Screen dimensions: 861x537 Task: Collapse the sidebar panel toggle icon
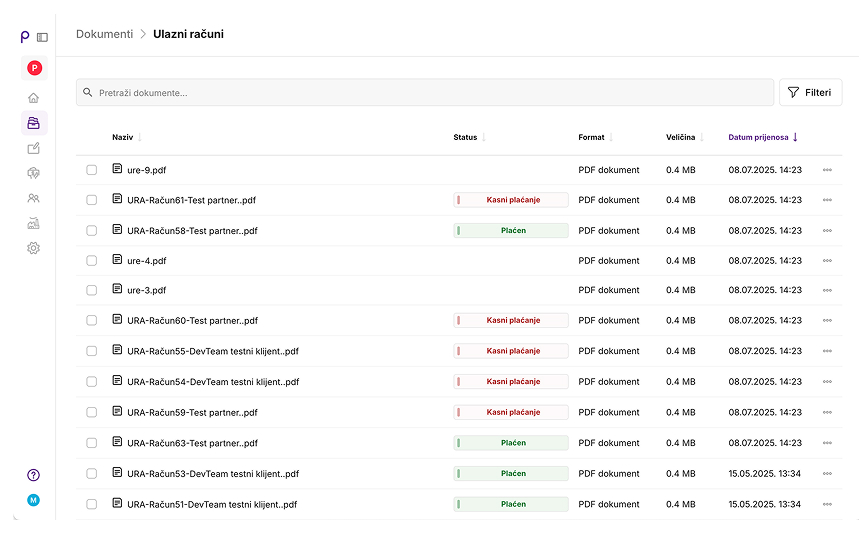[42, 37]
